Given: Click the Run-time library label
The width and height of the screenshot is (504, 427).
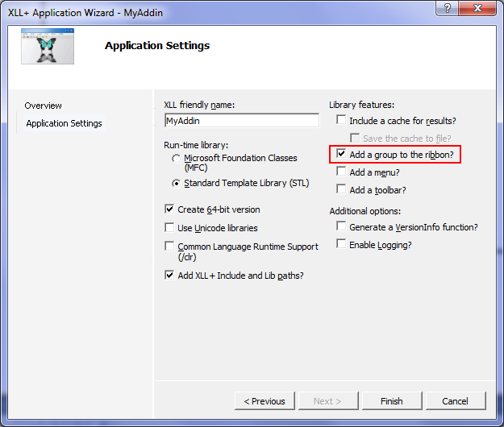Looking at the screenshot, I should 196,145.
